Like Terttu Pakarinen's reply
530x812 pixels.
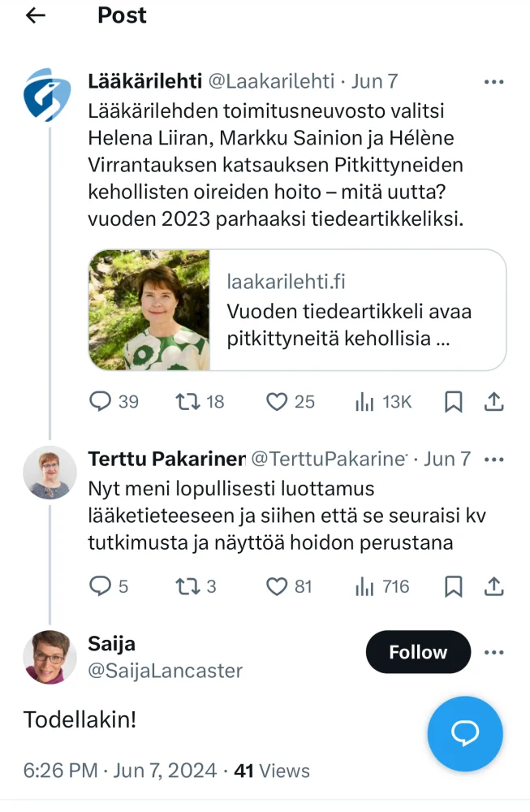278,586
